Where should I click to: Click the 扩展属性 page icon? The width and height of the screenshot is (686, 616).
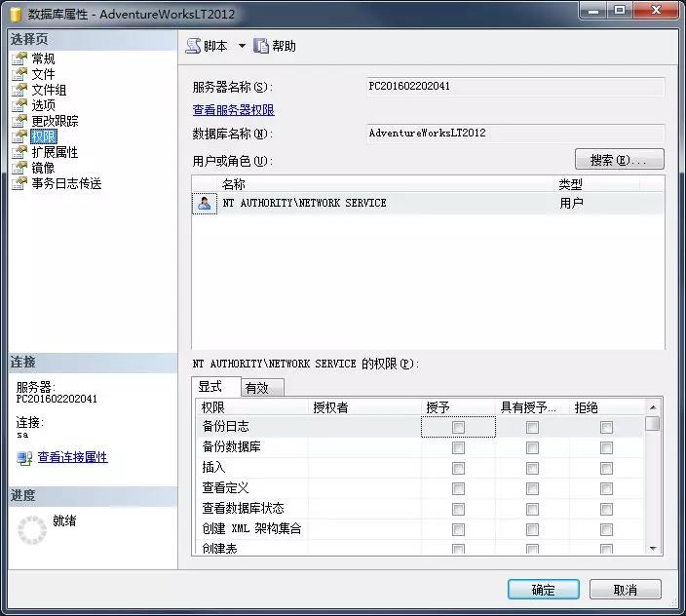point(19,152)
